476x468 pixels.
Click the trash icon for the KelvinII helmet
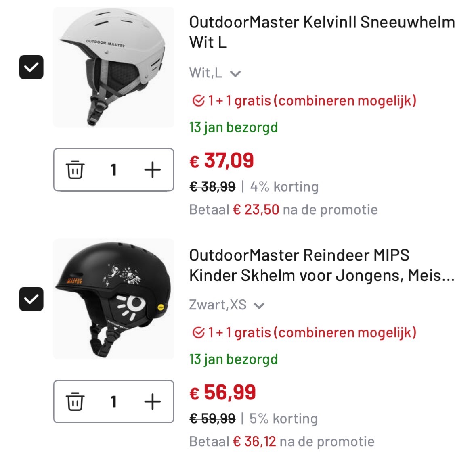click(75, 170)
